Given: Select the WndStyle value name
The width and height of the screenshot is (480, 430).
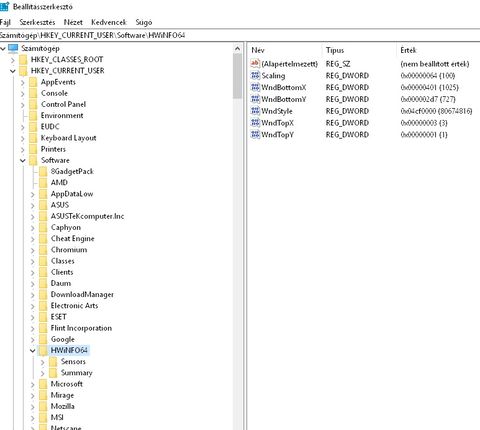Looking at the screenshot, I should (277, 111).
